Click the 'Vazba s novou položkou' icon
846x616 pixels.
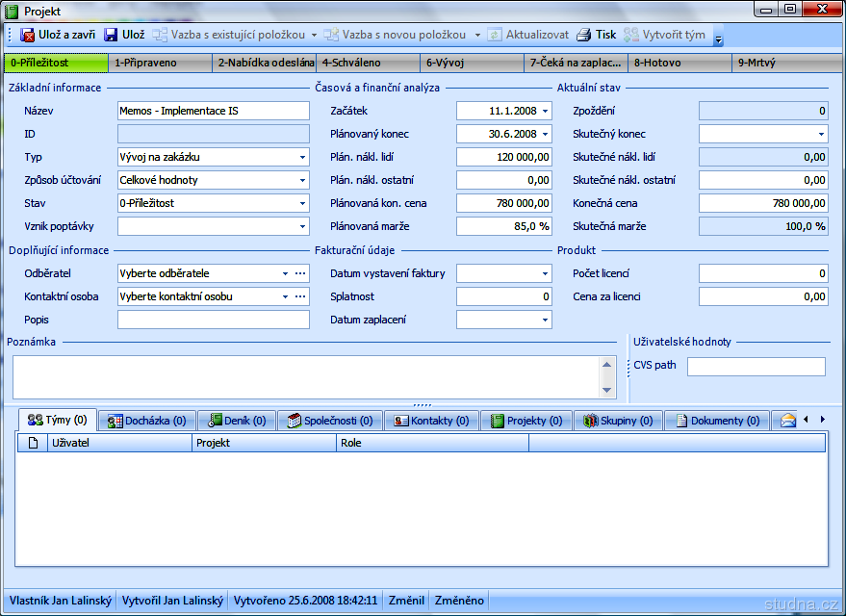pos(331,36)
